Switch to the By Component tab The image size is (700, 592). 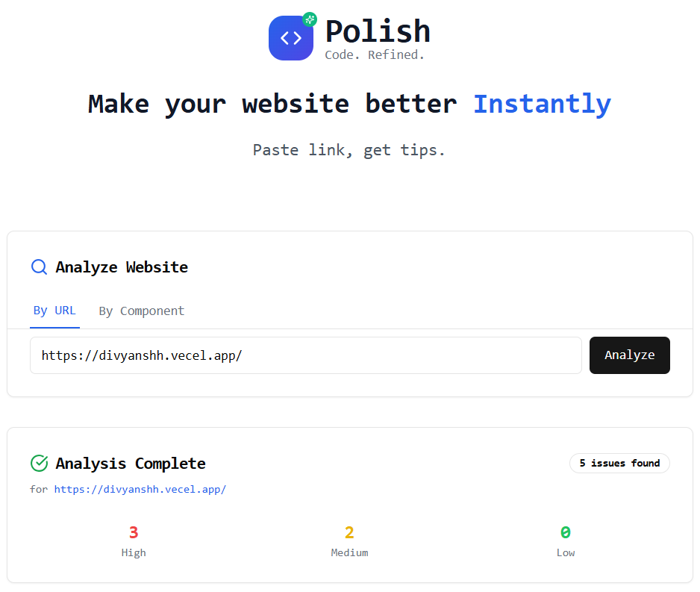(x=141, y=311)
